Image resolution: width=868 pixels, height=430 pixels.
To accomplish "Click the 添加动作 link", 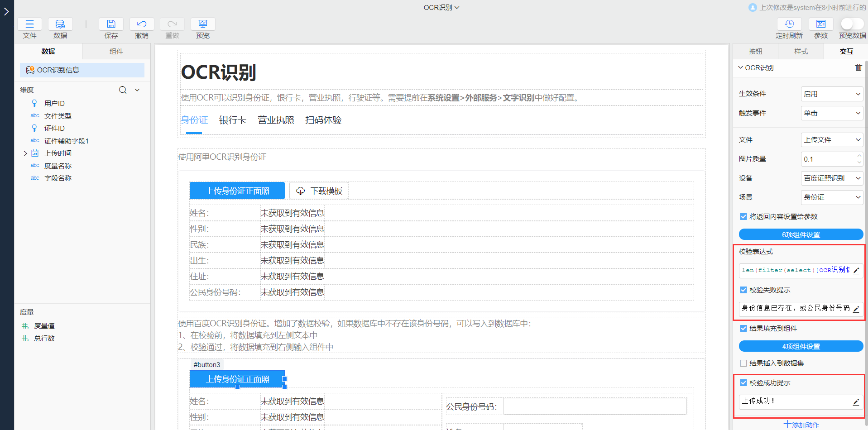I will tap(801, 425).
